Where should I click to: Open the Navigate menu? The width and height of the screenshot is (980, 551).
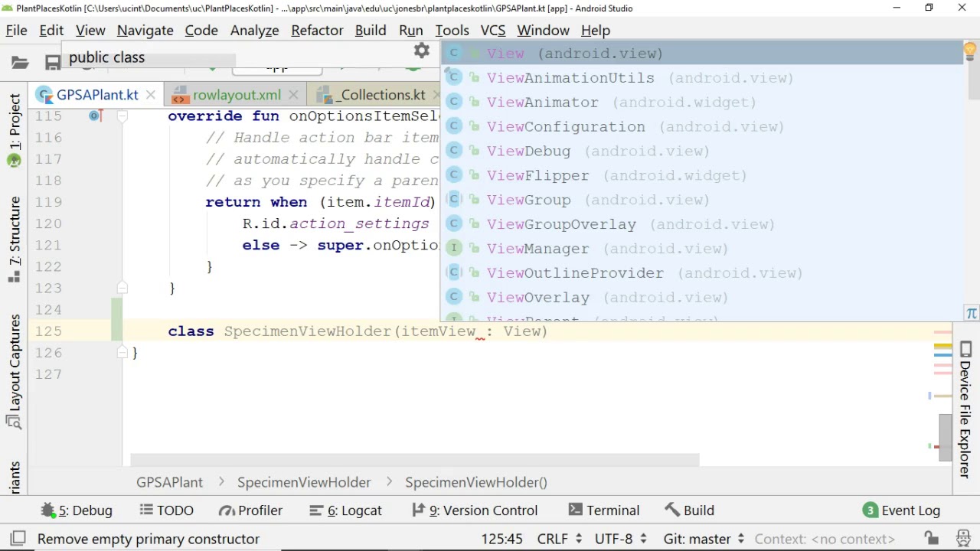[x=145, y=31]
